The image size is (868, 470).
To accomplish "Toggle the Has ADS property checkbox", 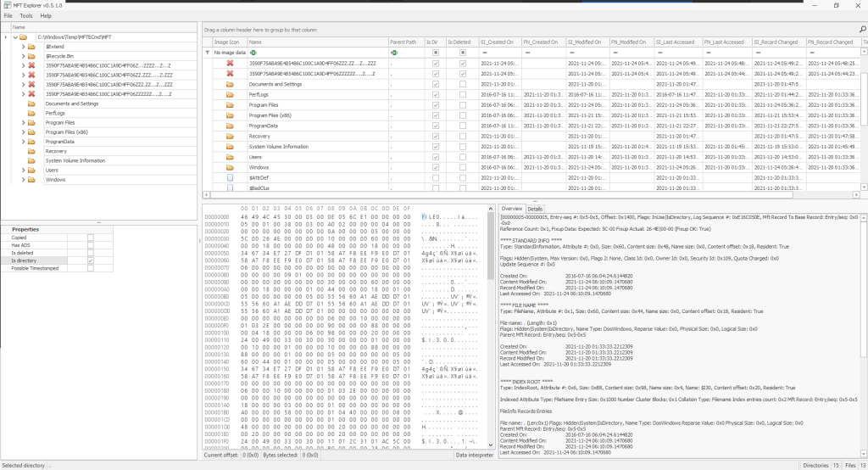I will click(91, 245).
